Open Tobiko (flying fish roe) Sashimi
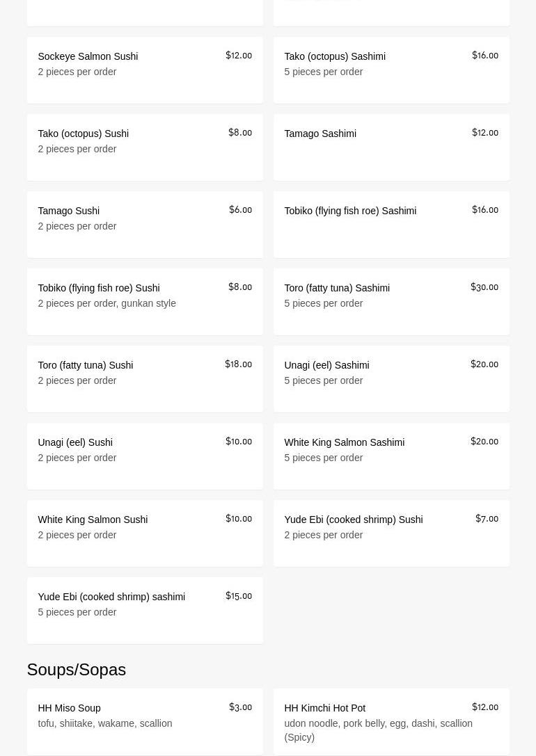536x756 pixels. point(391,225)
